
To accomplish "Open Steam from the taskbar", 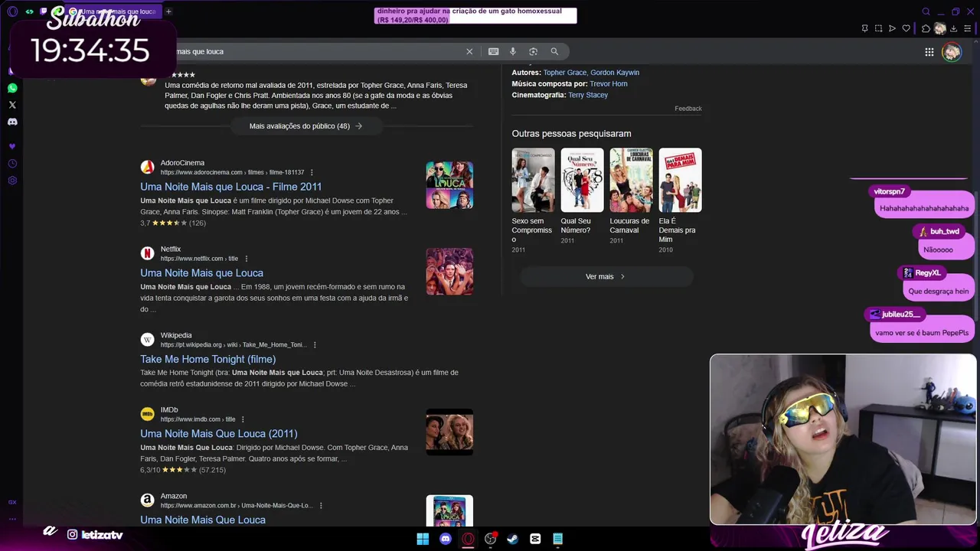I will pos(513,539).
